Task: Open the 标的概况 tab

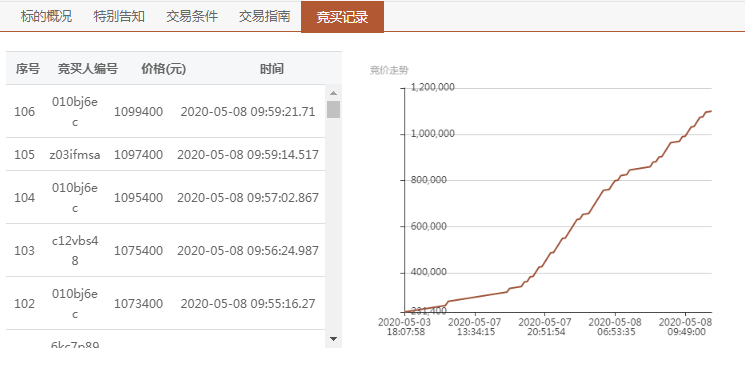Action: click(x=47, y=17)
